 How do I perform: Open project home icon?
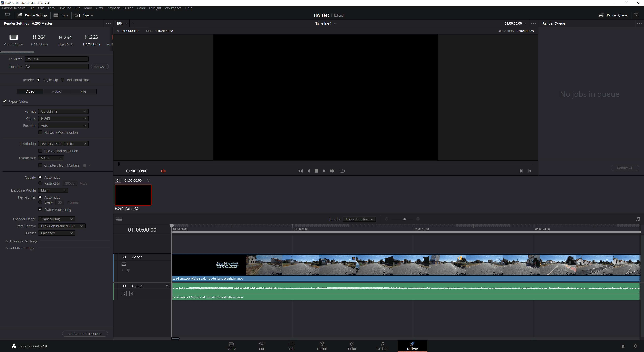[623, 346]
